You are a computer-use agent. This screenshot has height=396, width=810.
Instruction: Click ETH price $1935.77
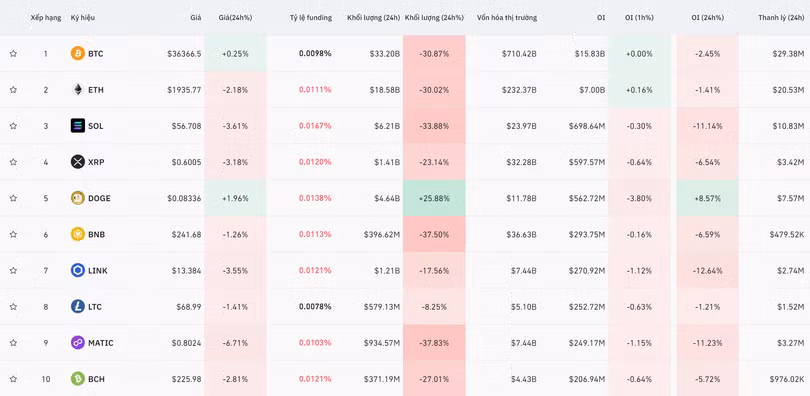pyautogui.click(x=184, y=90)
